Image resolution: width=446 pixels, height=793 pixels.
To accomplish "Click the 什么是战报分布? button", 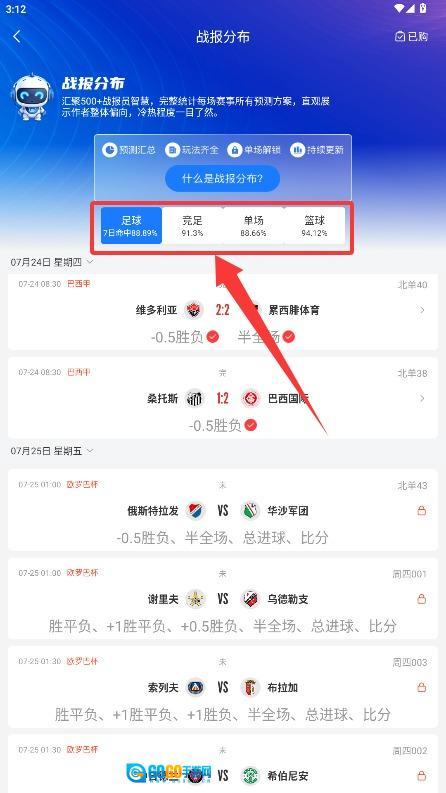I will 222,179.
